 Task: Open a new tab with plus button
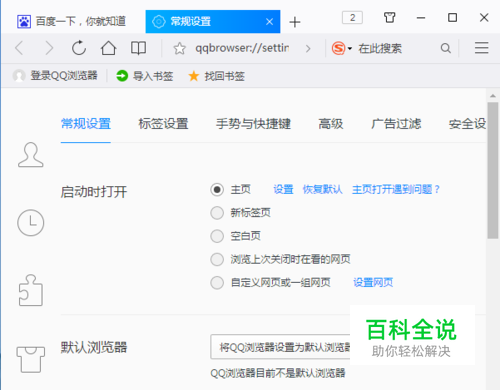(295, 22)
